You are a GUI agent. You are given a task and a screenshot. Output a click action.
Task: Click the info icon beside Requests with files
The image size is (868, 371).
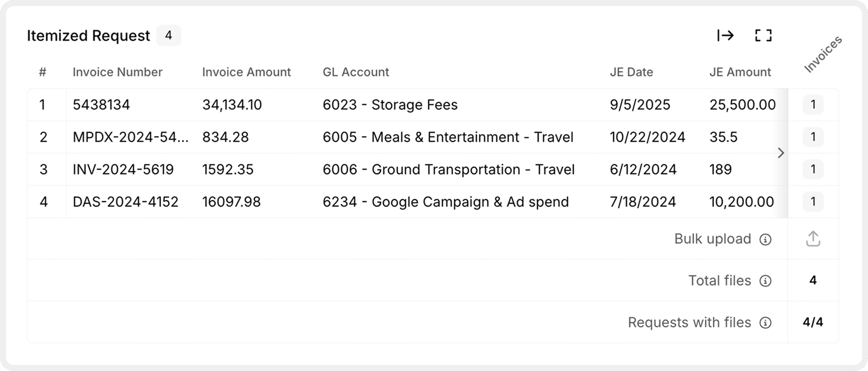(766, 323)
